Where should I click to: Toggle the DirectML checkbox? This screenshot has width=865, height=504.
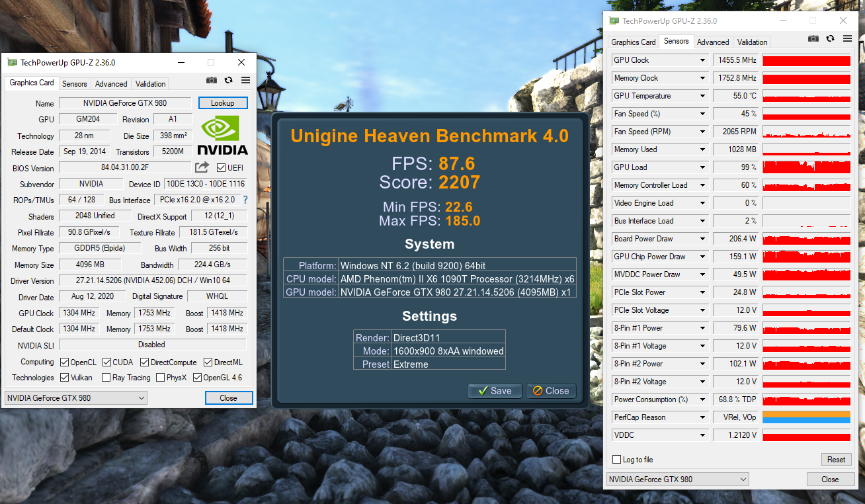(x=208, y=362)
